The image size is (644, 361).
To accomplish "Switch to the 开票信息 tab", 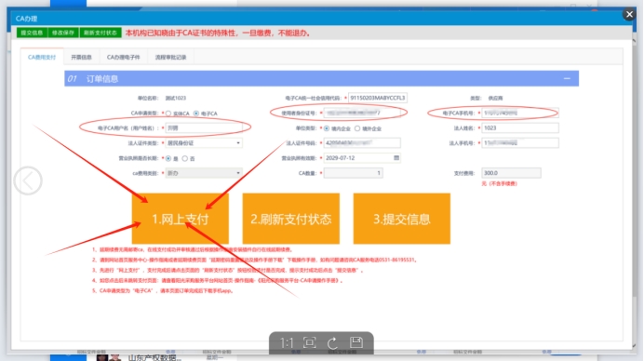I will pos(81,57).
